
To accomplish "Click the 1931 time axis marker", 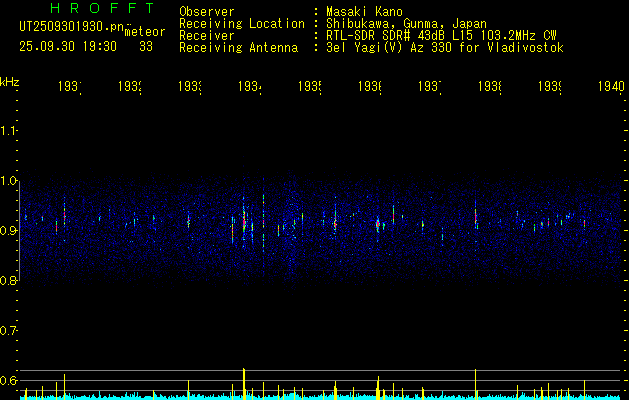I will 70,86.
